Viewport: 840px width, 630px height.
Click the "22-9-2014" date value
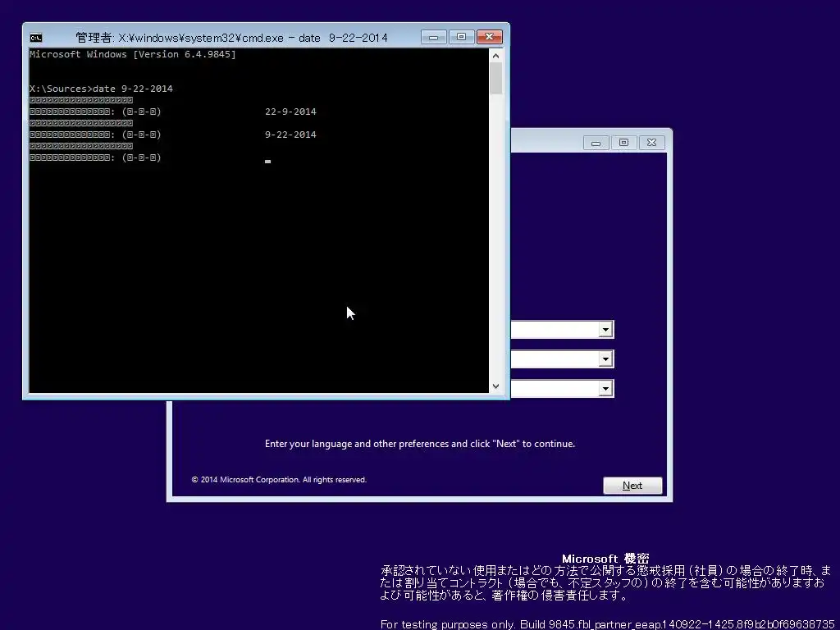pyautogui.click(x=290, y=112)
